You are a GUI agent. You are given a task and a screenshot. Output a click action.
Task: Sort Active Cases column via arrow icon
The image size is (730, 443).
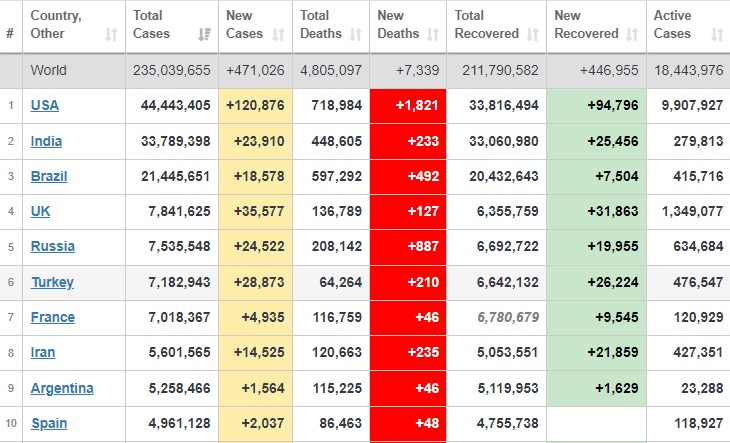(x=714, y=34)
